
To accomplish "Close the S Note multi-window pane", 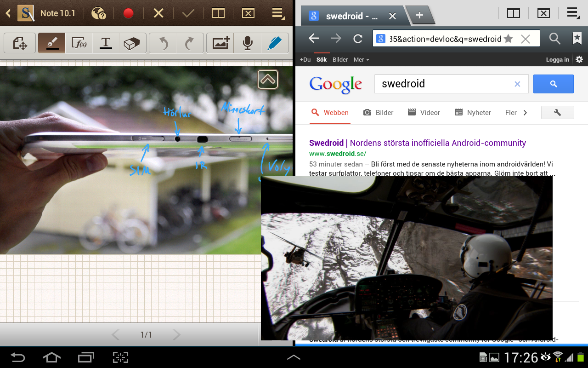I will coord(248,13).
